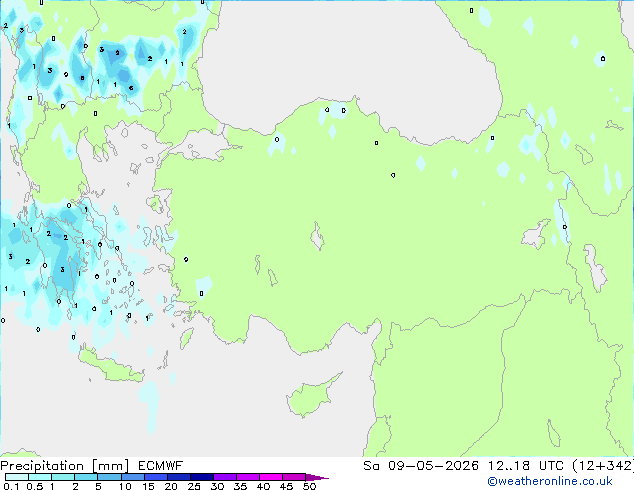Click the "[mm]" unit label

click(110, 466)
